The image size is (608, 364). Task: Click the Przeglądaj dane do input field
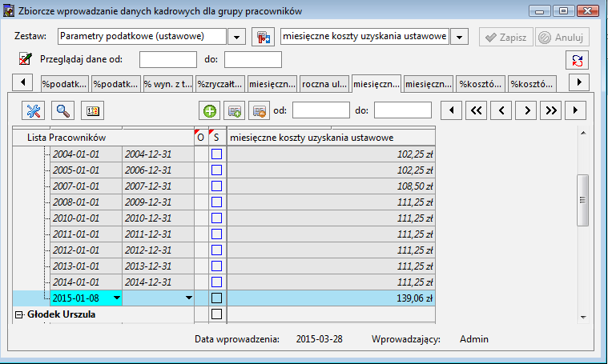coord(253,60)
